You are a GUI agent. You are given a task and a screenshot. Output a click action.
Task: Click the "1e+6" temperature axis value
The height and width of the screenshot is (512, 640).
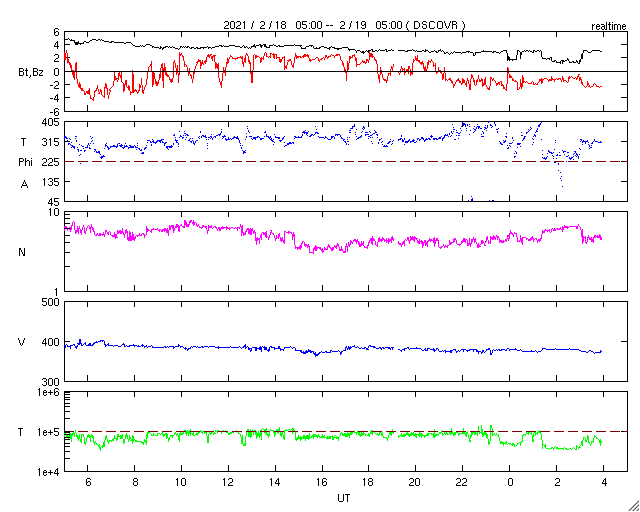coord(48,392)
